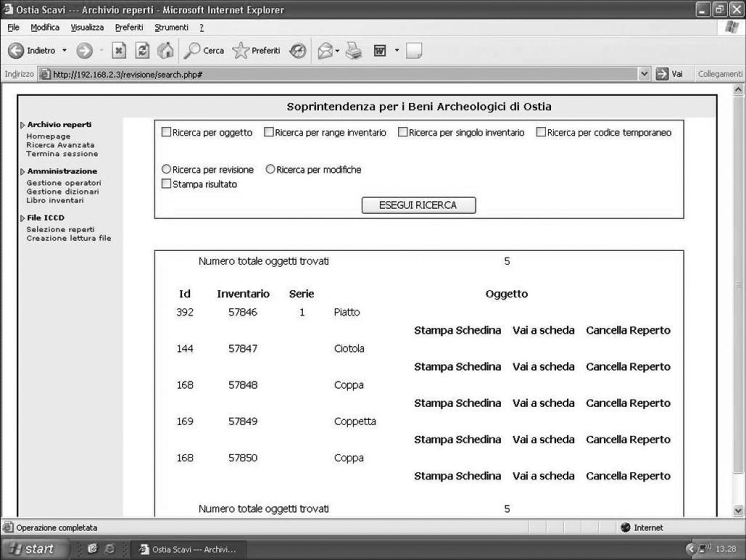The height and width of the screenshot is (560, 746).
Task: Click first quick launch icon in taskbar
Action: click(x=92, y=548)
